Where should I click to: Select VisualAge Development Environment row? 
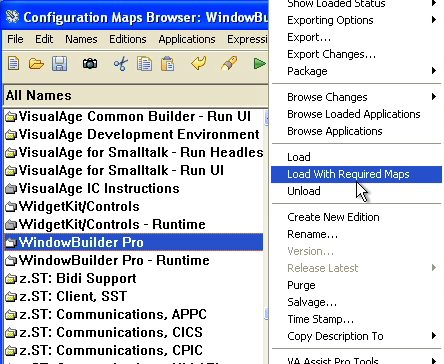(x=134, y=135)
